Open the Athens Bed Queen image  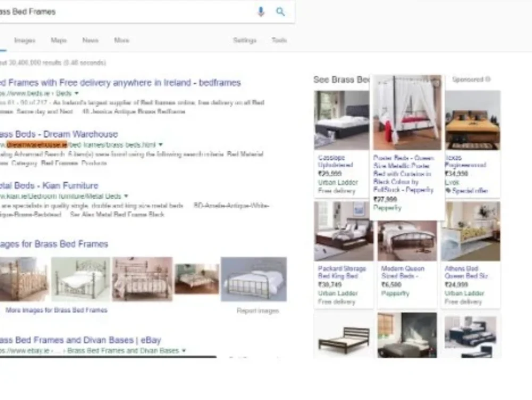(x=471, y=231)
